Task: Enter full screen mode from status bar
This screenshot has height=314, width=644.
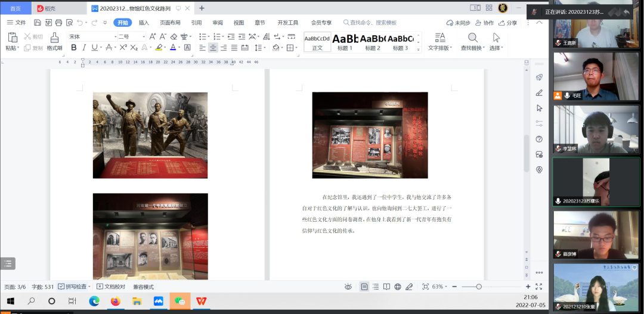Action: pos(539,287)
